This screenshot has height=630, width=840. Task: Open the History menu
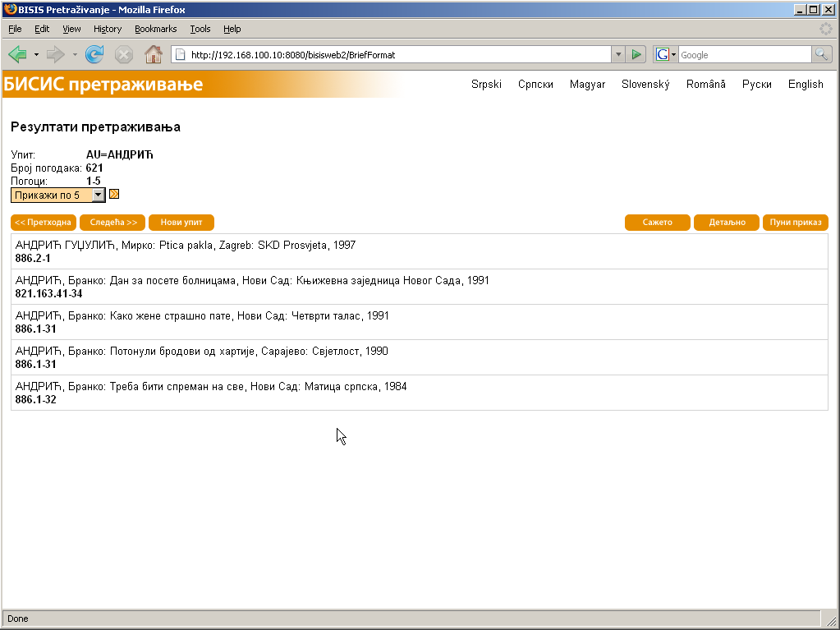(x=108, y=29)
